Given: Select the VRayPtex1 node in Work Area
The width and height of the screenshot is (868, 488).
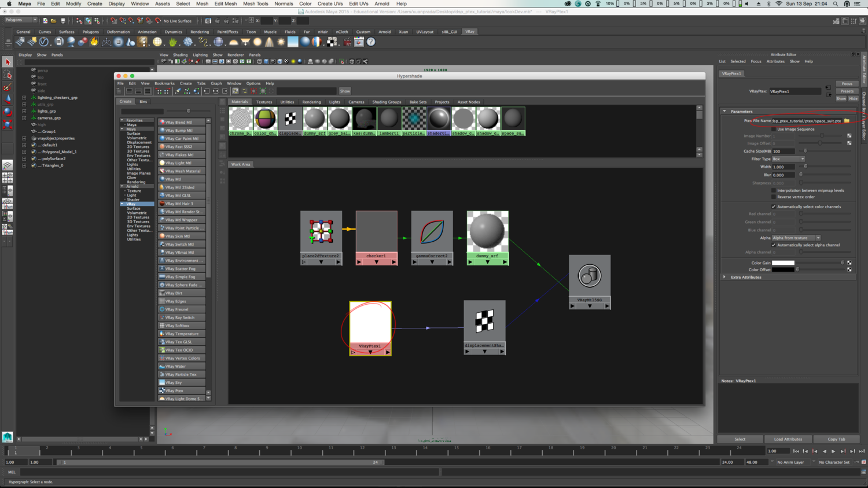Looking at the screenshot, I should point(370,328).
